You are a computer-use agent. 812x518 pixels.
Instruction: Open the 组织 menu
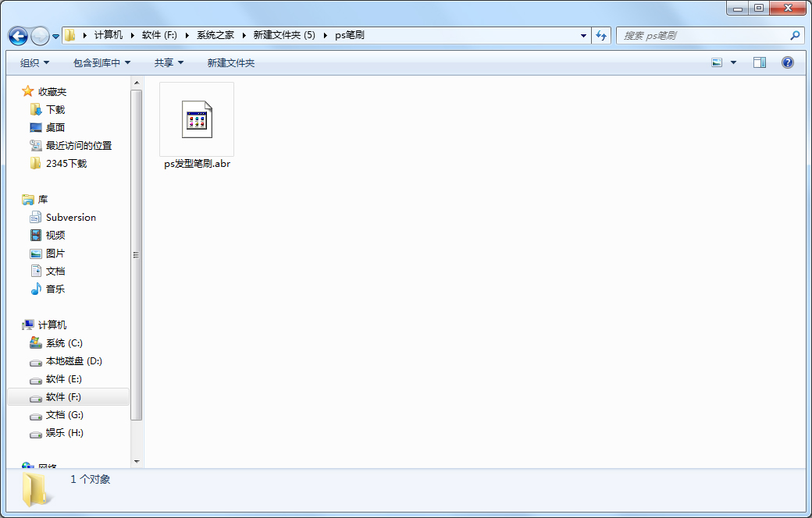pyautogui.click(x=34, y=62)
